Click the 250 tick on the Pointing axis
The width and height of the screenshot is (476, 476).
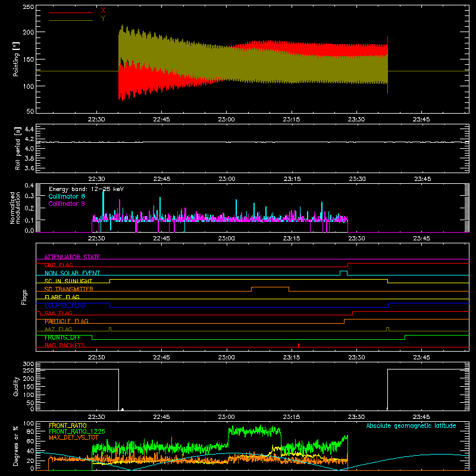pos(29,7)
